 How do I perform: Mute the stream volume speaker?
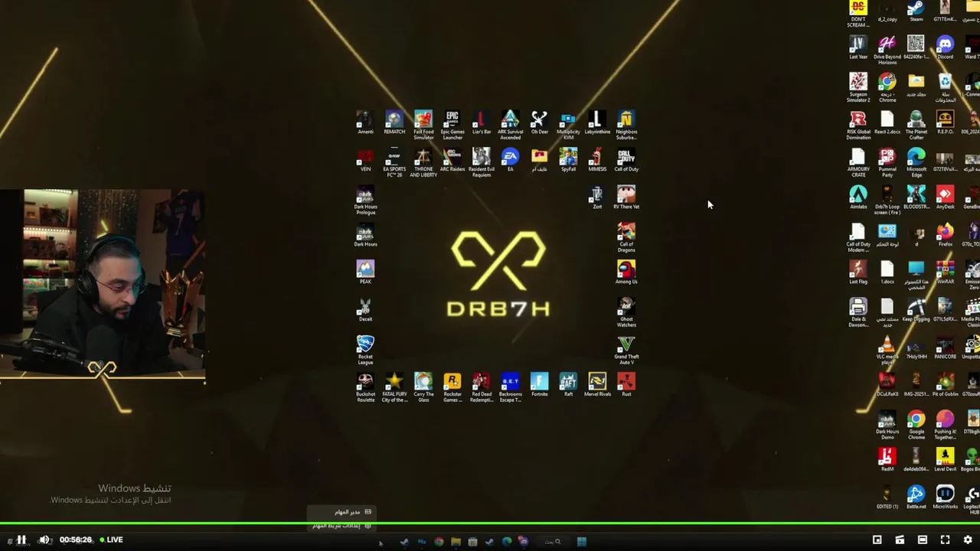pyautogui.click(x=44, y=540)
